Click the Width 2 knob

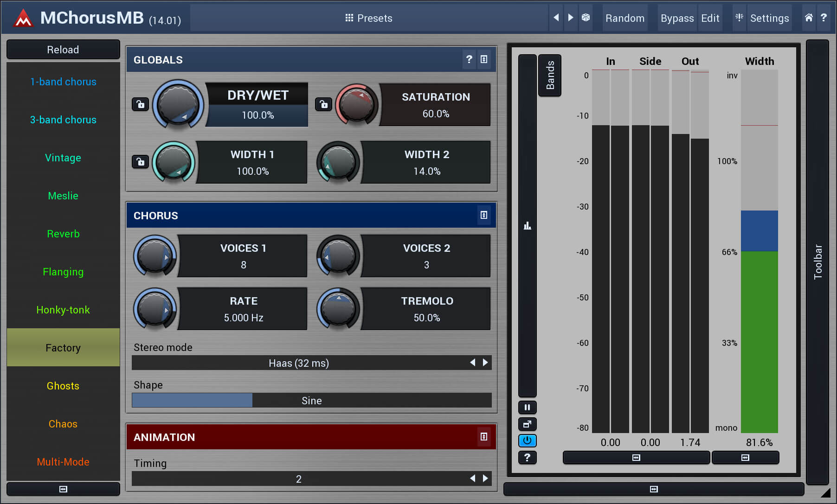[338, 162]
